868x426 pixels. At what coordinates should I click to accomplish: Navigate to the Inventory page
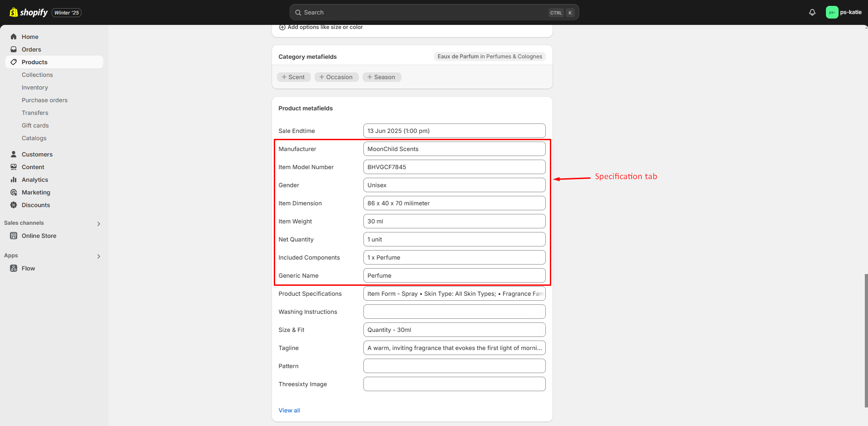coord(35,87)
